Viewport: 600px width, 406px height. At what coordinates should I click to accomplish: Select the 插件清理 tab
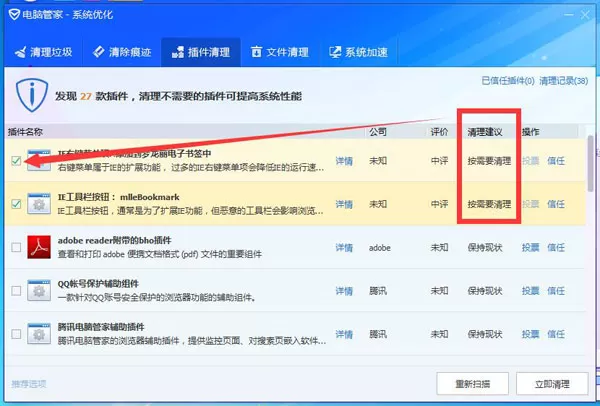click(x=201, y=52)
